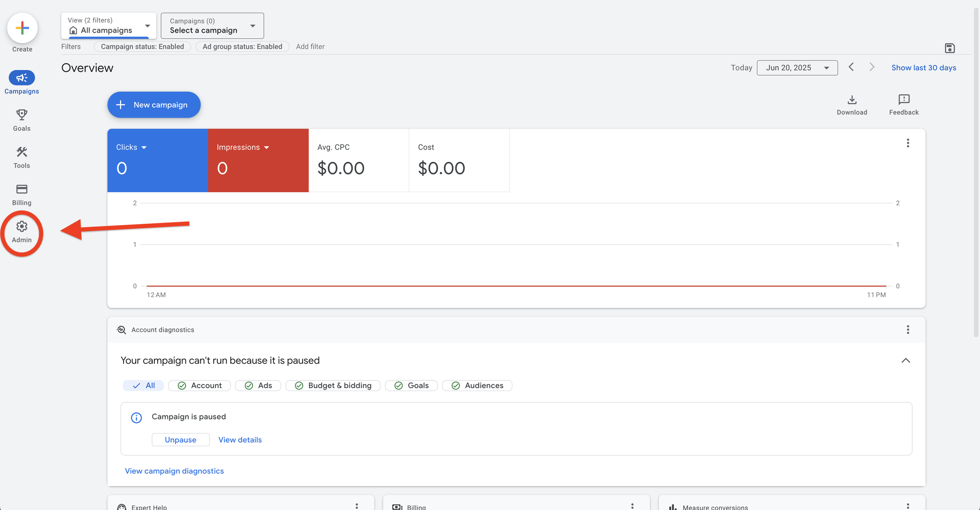
Task: Open the Jun 20, 2025 date picker
Action: click(797, 67)
